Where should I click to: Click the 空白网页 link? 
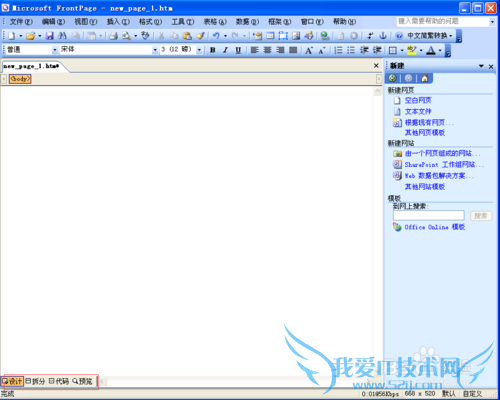tap(418, 100)
